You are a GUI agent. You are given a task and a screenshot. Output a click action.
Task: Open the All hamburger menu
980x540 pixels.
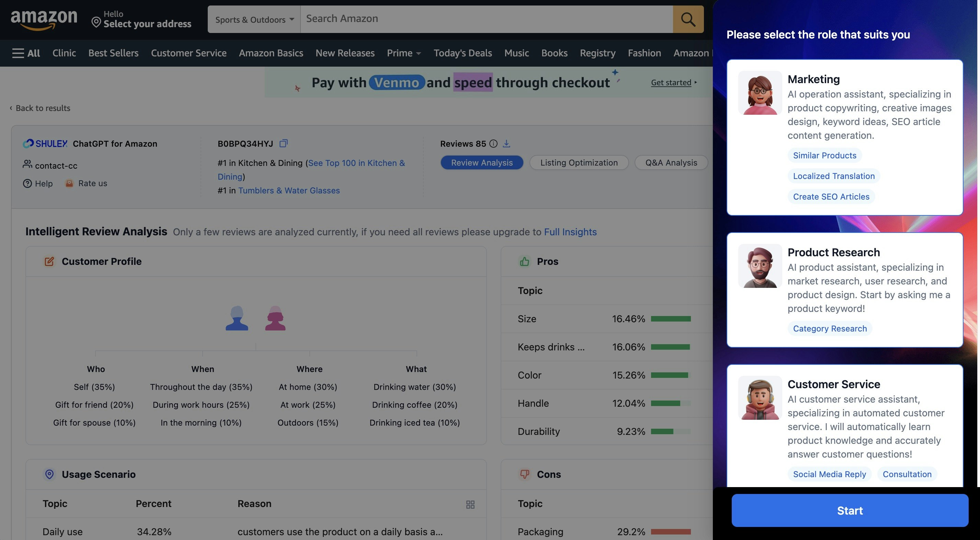point(26,53)
